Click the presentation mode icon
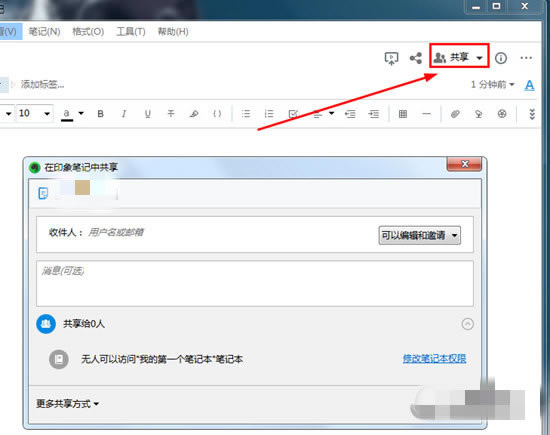This screenshot has height=435, width=550. (x=391, y=58)
